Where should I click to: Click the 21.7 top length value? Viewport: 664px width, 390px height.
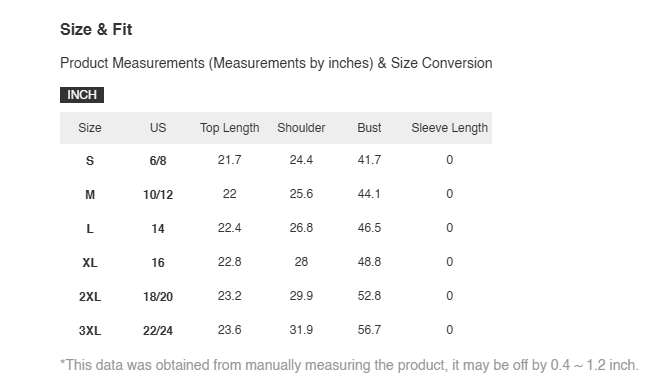(x=230, y=160)
